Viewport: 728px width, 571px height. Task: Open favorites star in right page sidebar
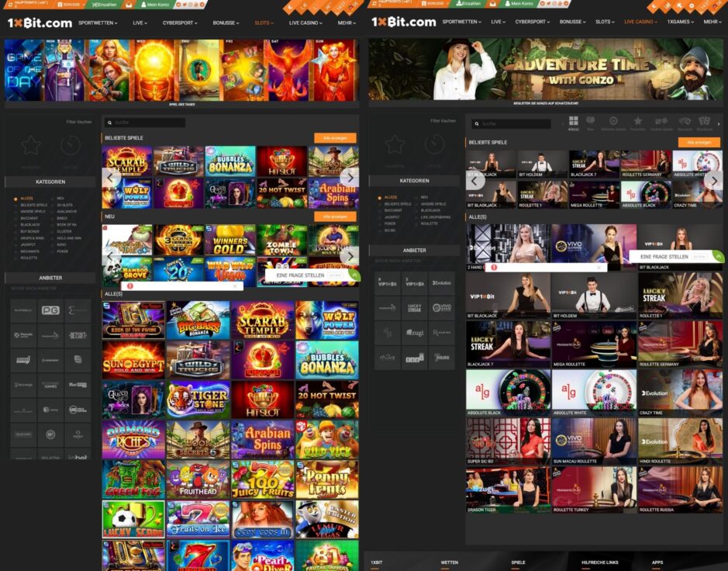click(395, 144)
